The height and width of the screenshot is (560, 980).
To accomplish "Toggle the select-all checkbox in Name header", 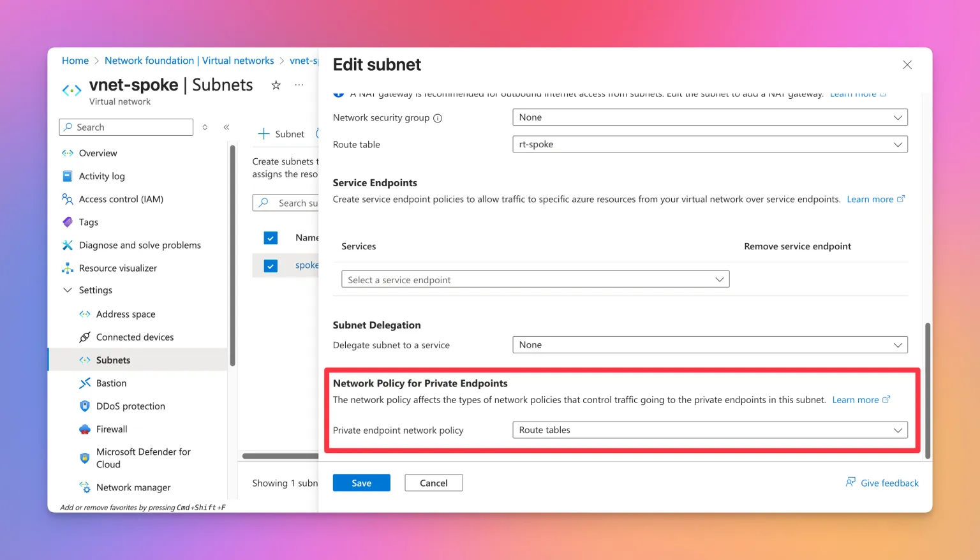I will pos(271,238).
